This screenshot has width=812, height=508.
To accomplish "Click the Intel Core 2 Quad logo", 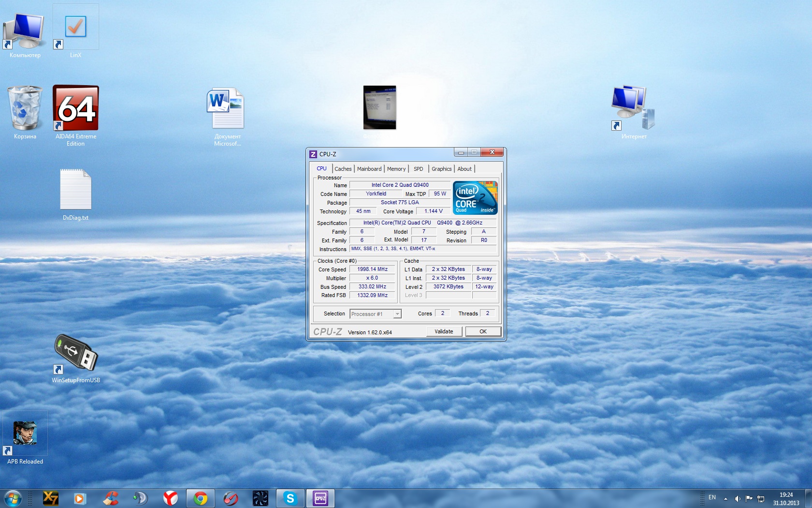I will (475, 197).
